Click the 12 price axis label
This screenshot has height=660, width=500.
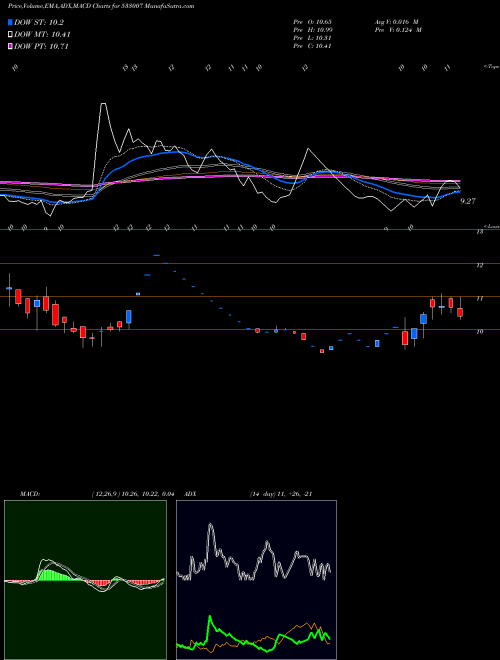click(479, 265)
